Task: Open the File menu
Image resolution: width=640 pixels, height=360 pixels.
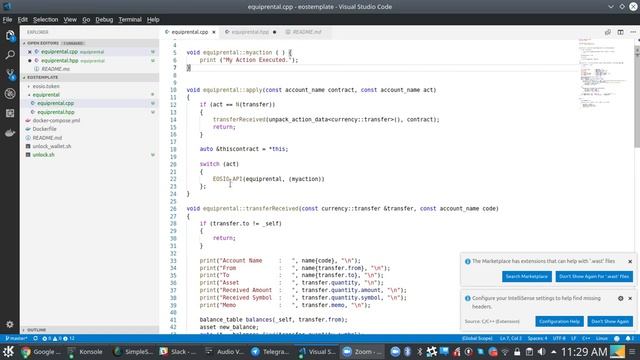Action: coord(7,20)
